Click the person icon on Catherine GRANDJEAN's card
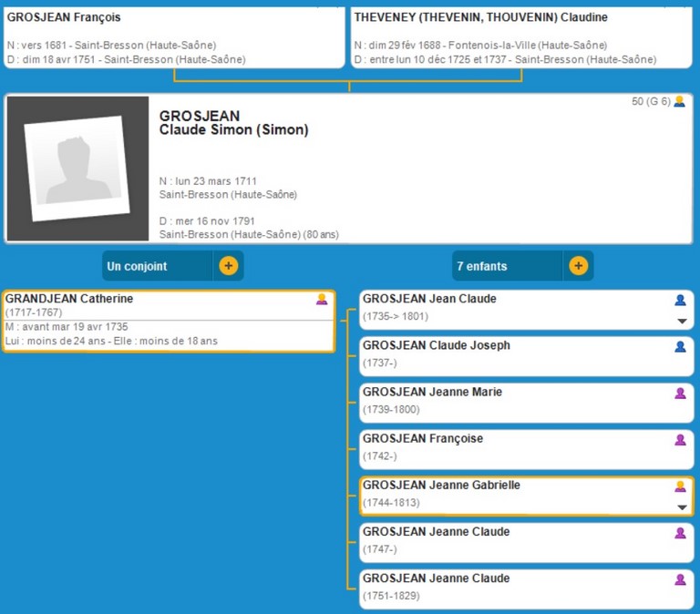 tap(321, 299)
